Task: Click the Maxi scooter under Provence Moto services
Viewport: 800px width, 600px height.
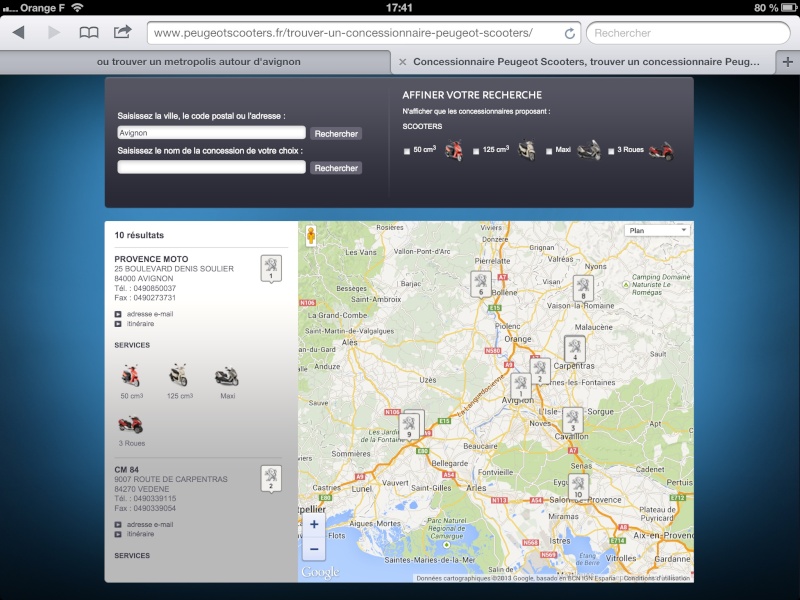Action: [x=227, y=377]
